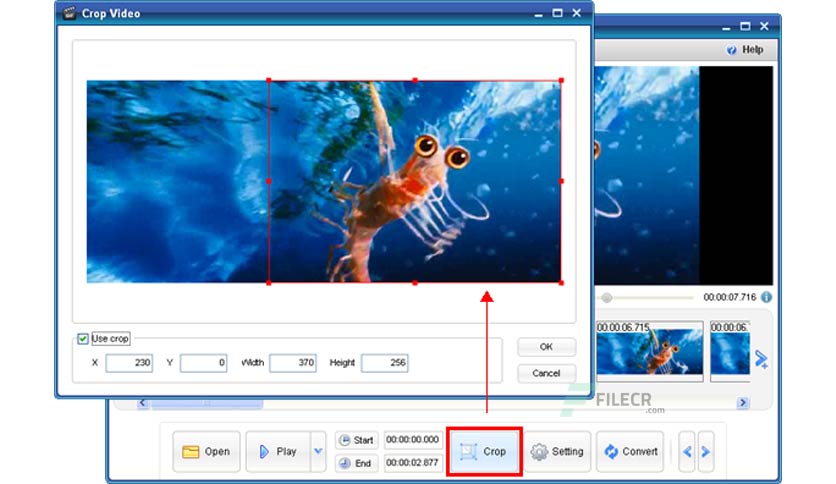The image size is (836, 484).
Task: Click the left-middle crop handle
Action: pos(269,181)
